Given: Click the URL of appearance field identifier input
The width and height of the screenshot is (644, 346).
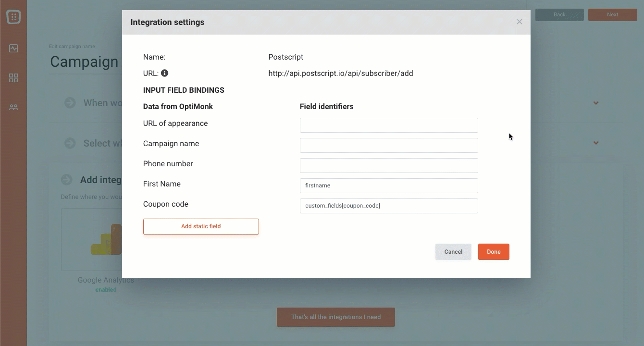Looking at the screenshot, I should (x=389, y=125).
